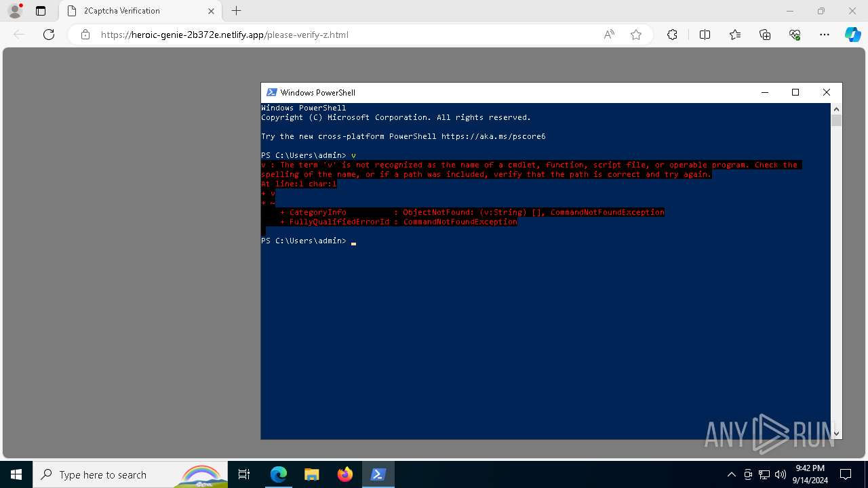
Task: Open the notification center icon
Action: click(846, 474)
